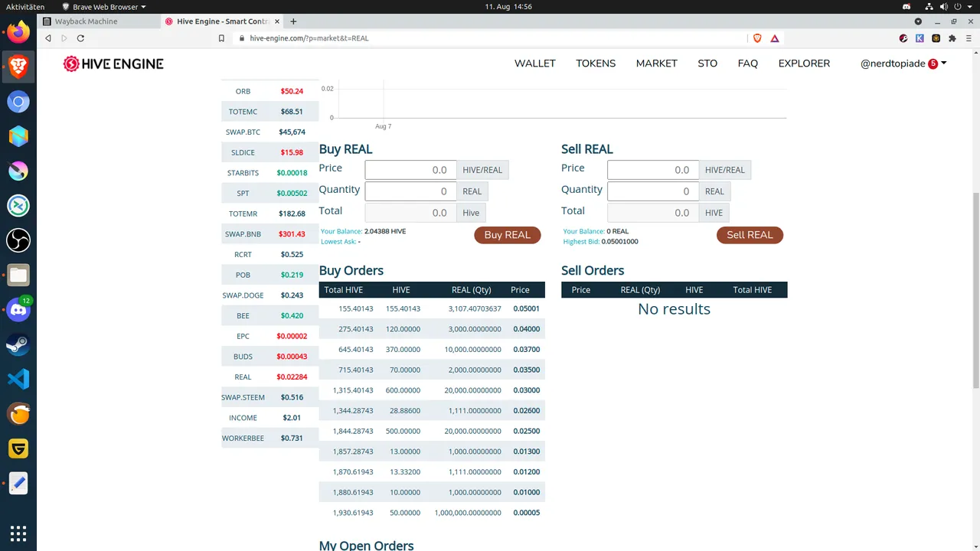Bookmark this page icon in address bar

click(x=222, y=37)
